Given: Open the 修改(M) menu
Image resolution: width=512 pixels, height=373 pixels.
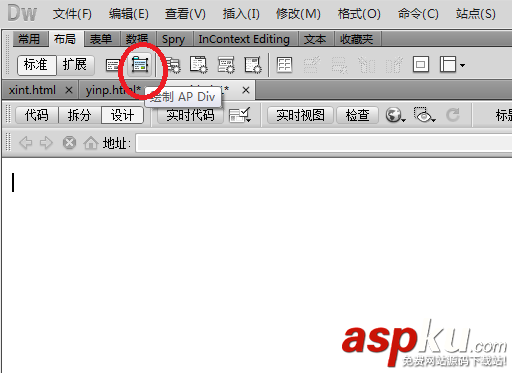Looking at the screenshot, I should (x=298, y=14).
